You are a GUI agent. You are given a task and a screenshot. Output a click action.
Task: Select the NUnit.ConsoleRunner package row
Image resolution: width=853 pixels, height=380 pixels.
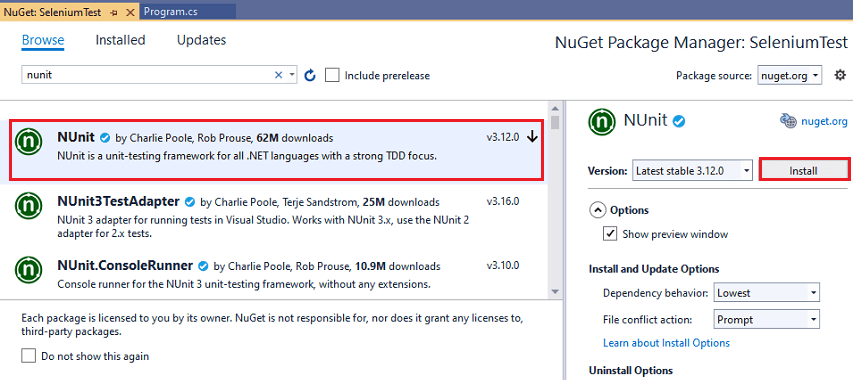[274, 274]
